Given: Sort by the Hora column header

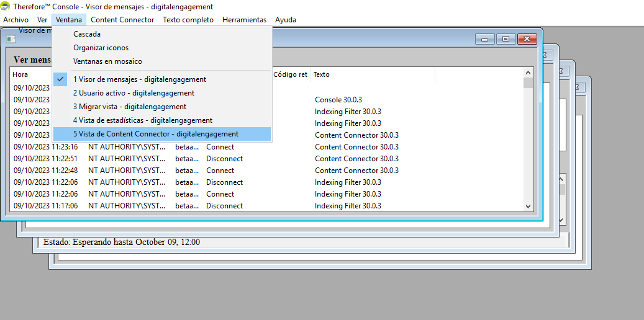Looking at the screenshot, I should (31, 74).
